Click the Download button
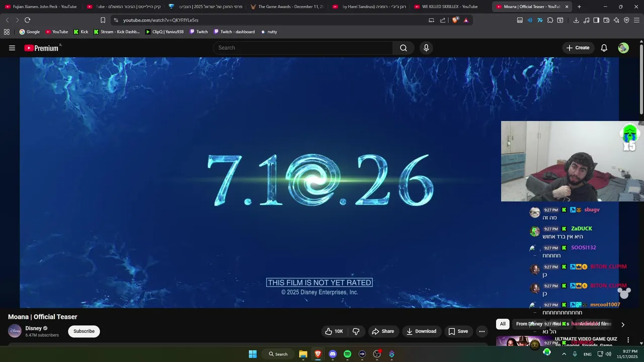 421,331
